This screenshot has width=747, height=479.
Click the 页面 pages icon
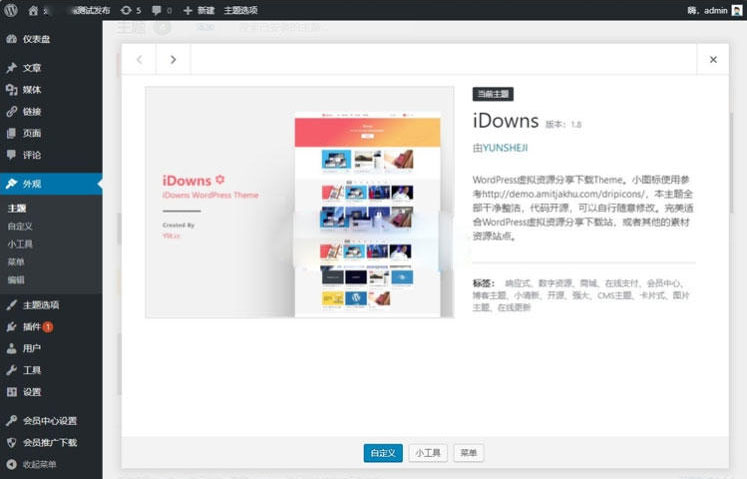point(12,133)
